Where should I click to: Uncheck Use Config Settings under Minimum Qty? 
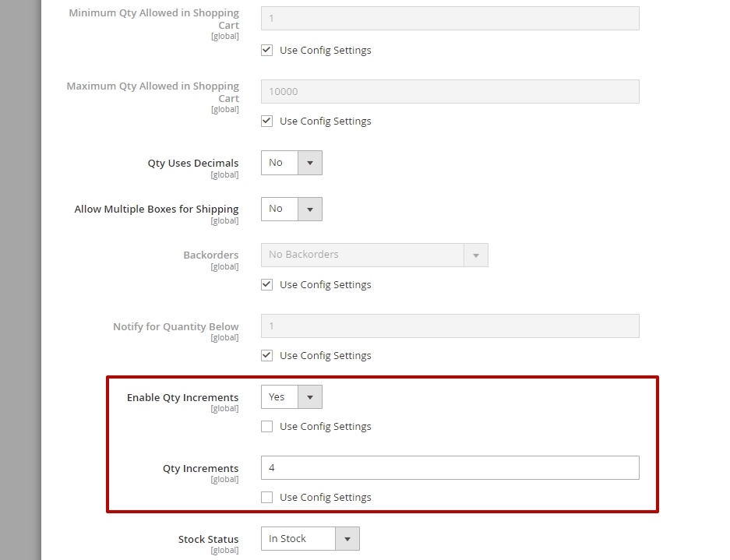pyautogui.click(x=266, y=51)
